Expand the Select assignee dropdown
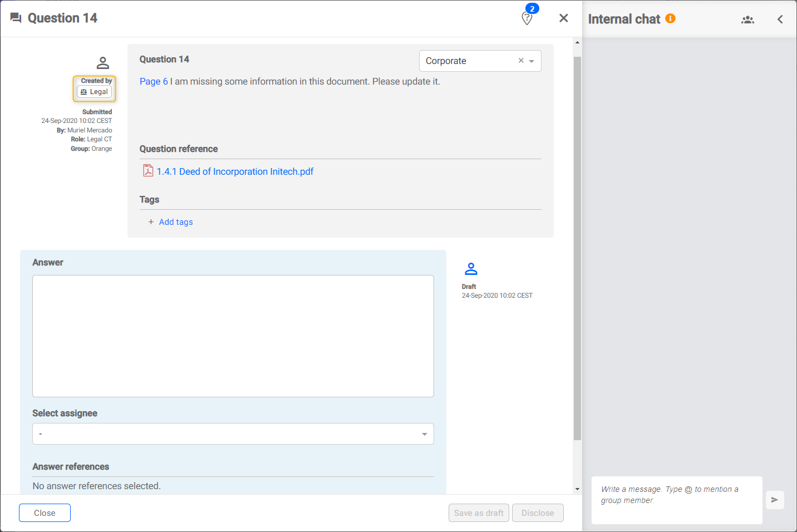This screenshot has width=797, height=532. click(424, 434)
